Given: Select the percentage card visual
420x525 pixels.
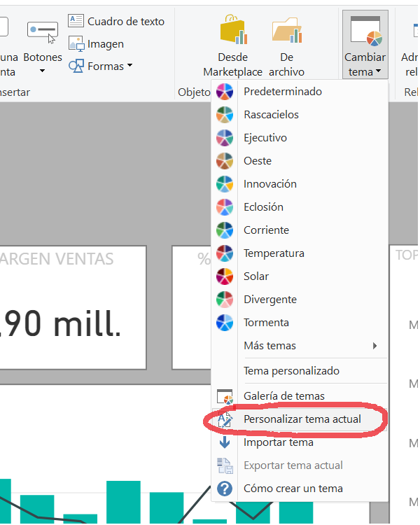Looking at the screenshot, I should 192,308.
